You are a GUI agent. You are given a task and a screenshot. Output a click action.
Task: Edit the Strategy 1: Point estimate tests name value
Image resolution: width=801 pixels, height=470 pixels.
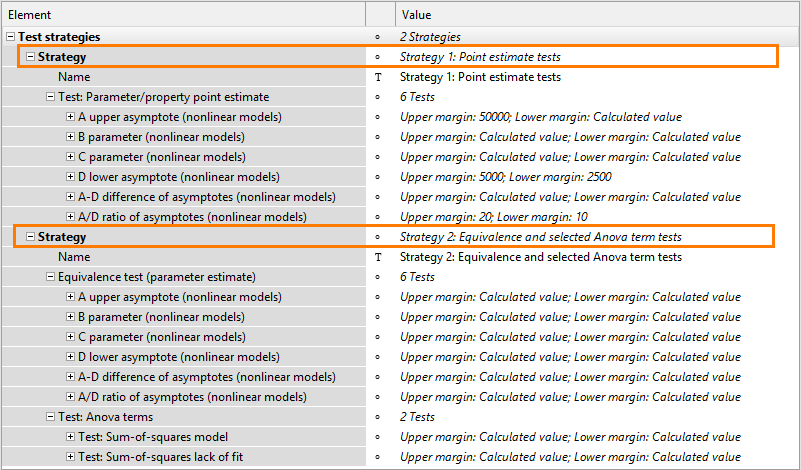pos(480,77)
